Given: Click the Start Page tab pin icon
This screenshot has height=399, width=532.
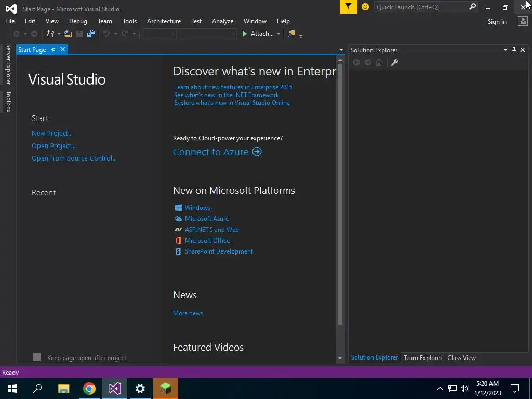Looking at the screenshot, I should 54,49.
